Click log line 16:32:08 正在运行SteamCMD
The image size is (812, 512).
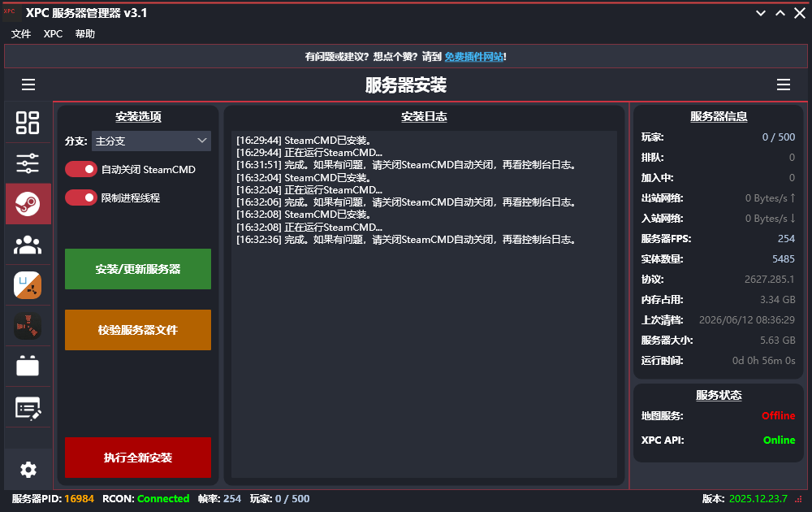(309, 227)
